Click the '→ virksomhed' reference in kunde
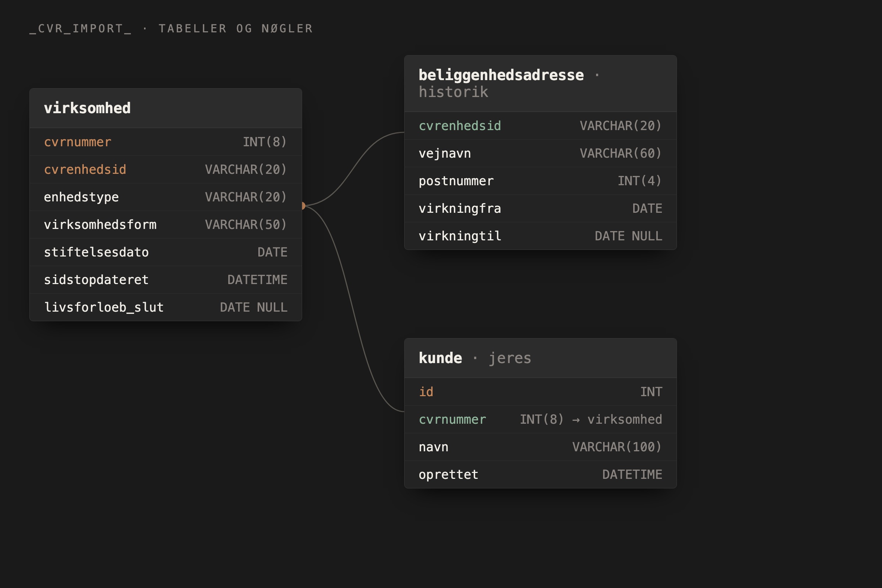Image resolution: width=882 pixels, height=588 pixels. coord(617,419)
